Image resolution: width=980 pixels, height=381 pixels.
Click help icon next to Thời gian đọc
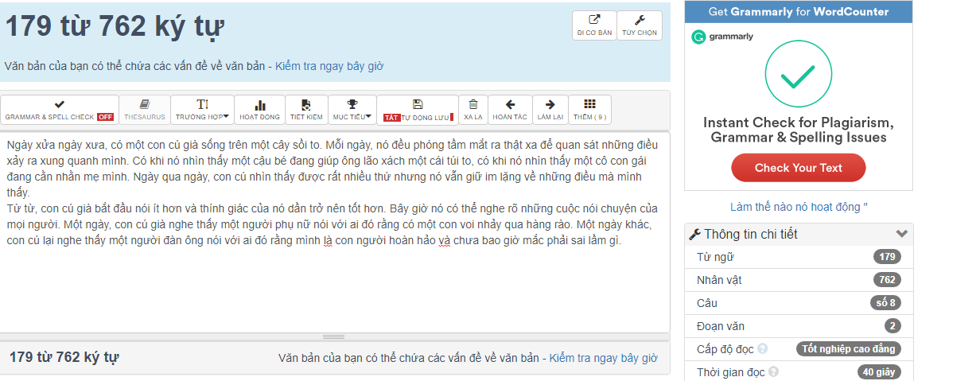pos(774,371)
